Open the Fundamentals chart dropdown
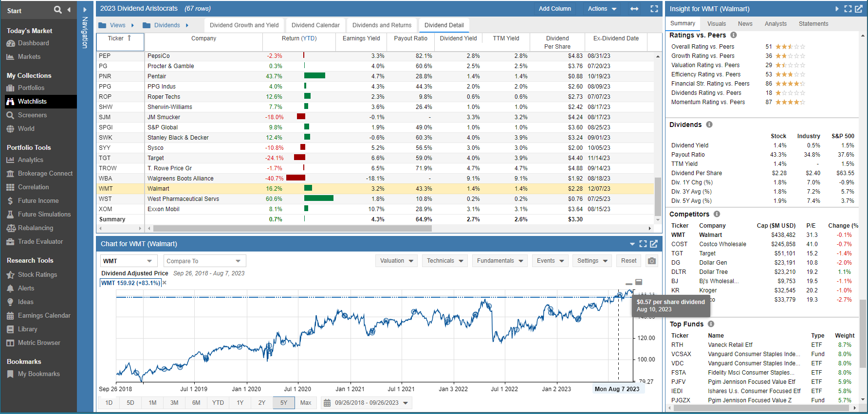Screen dimensions: 868x414 click(x=500, y=261)
